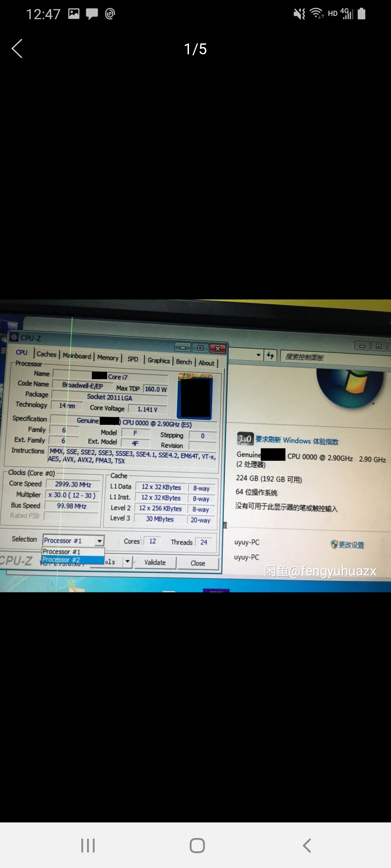Tap the Android home button

click(197, 846)
